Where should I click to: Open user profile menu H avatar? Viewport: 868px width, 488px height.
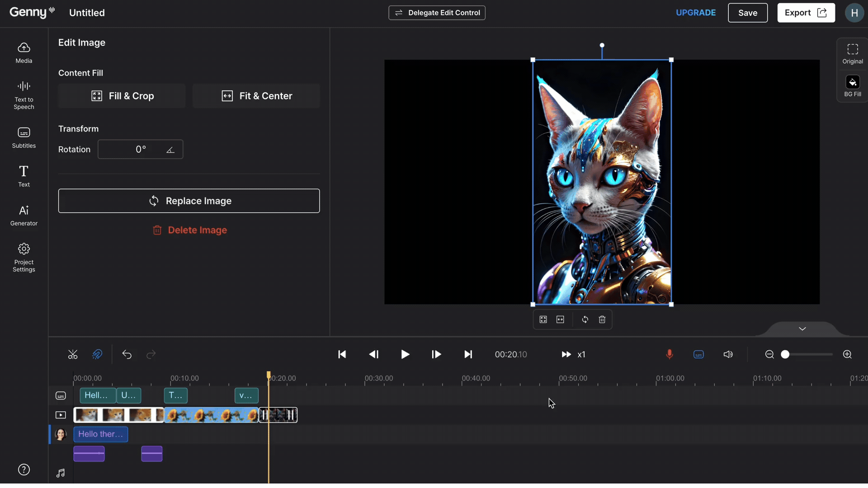pyautogui.click(x=854, y=13)
